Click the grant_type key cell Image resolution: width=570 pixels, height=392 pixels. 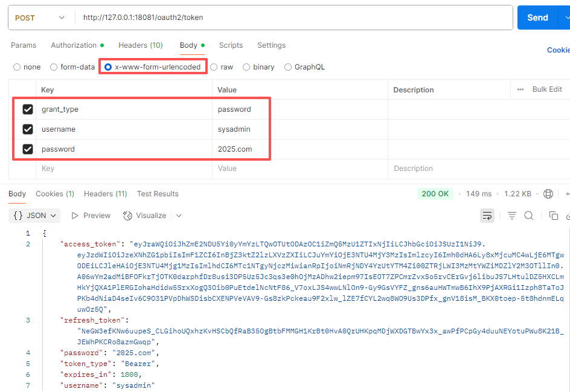[124, 109]
